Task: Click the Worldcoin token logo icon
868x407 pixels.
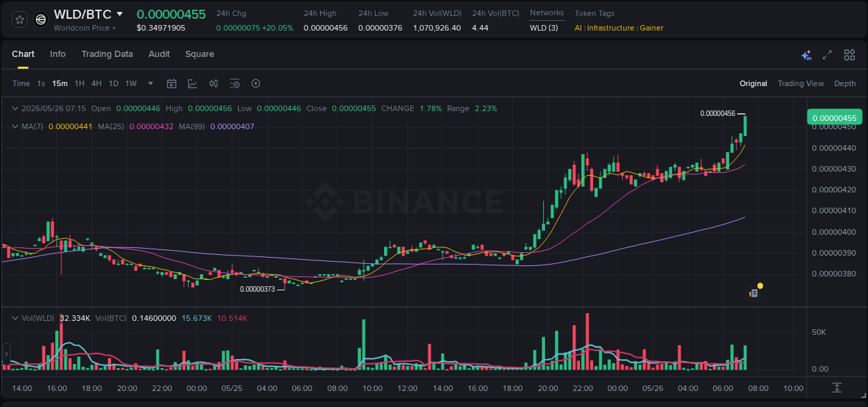Action: [x=41, y=19]
